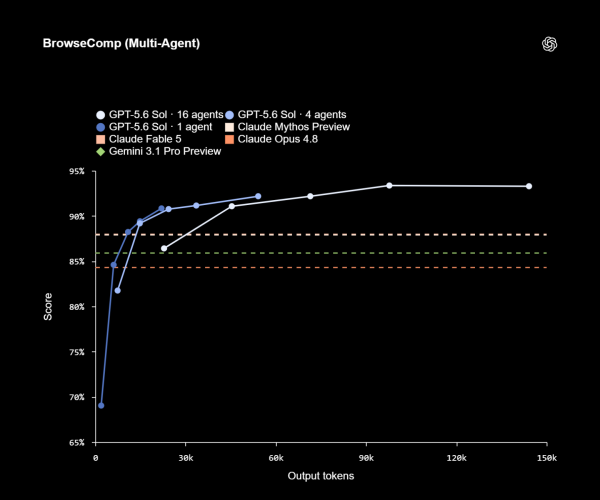Click the first 16 agents data point near 86%
Screen dimensions: 600x500
click(164, 249)
